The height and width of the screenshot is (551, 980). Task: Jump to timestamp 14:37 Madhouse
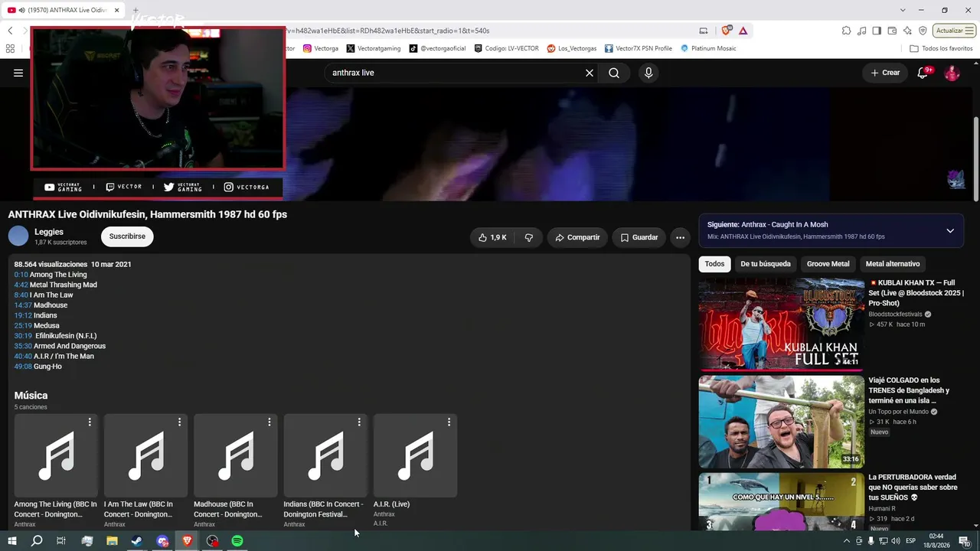(x=23, y=305)
